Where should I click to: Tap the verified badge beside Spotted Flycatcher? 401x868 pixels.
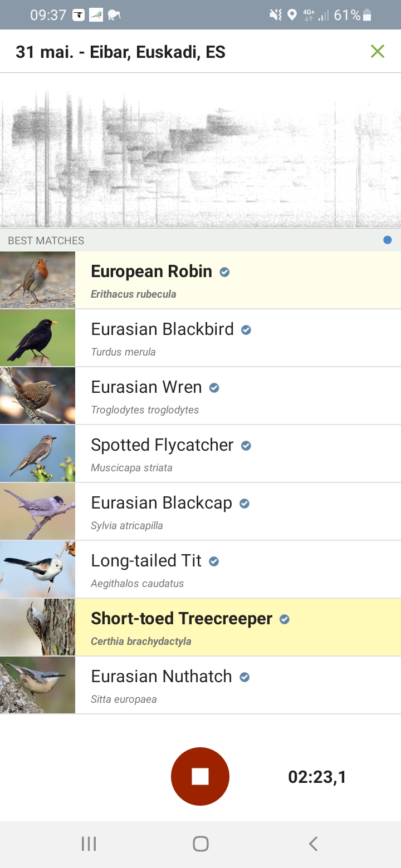246,446
